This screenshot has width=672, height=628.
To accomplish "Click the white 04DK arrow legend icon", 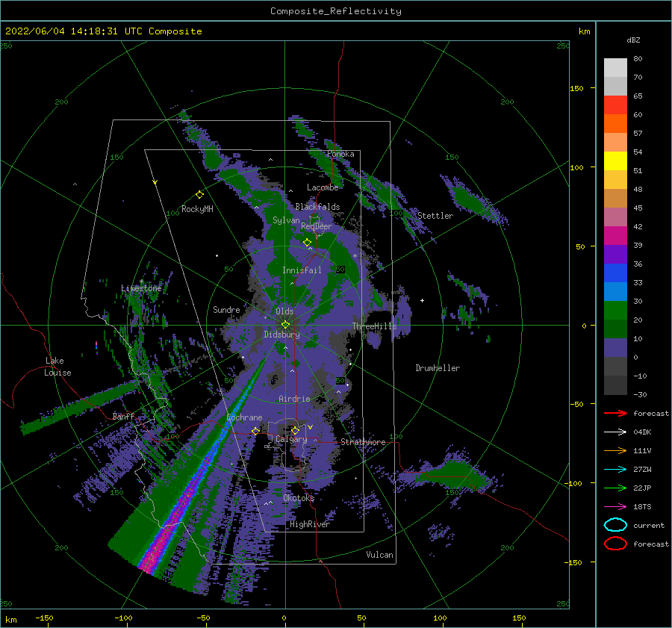I will (x=615, y=432).
